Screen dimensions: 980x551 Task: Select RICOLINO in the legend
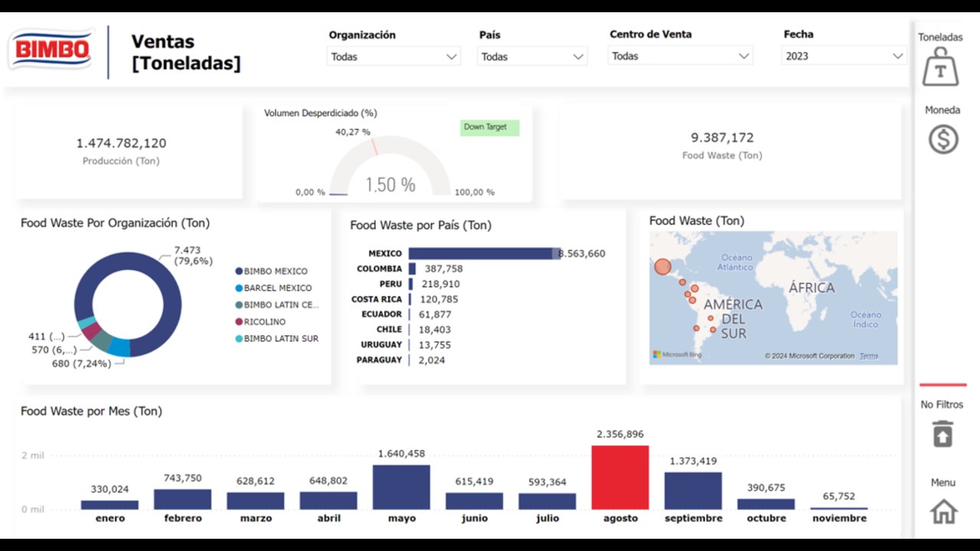click(x=260, y=321)
